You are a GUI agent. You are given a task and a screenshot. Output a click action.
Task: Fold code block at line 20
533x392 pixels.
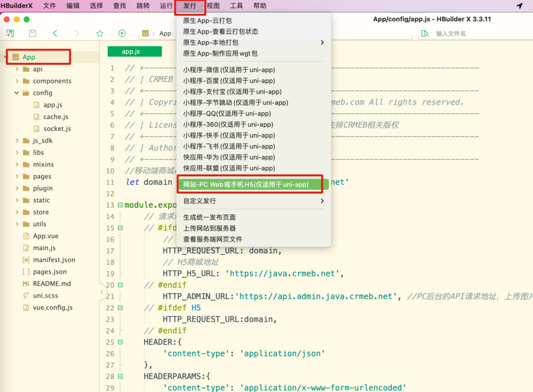120,285
